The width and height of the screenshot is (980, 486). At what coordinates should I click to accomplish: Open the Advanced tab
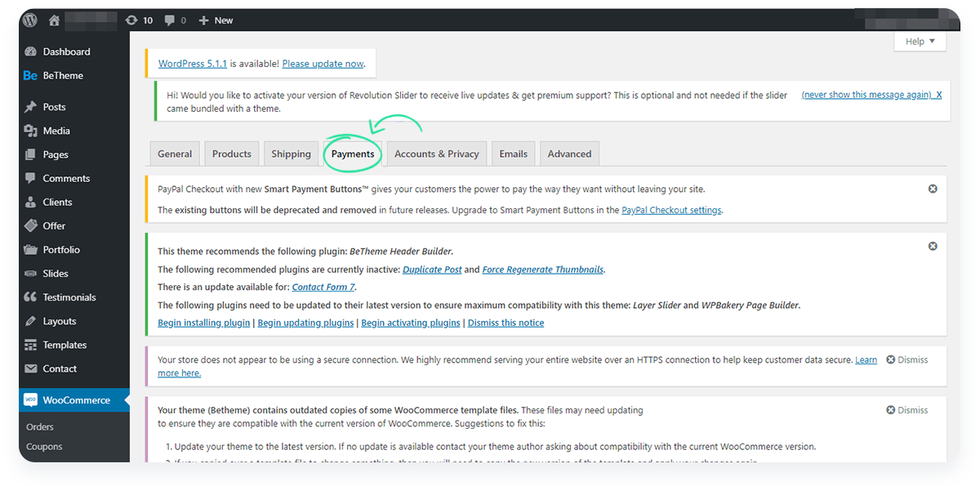click(x=569, y=154)
